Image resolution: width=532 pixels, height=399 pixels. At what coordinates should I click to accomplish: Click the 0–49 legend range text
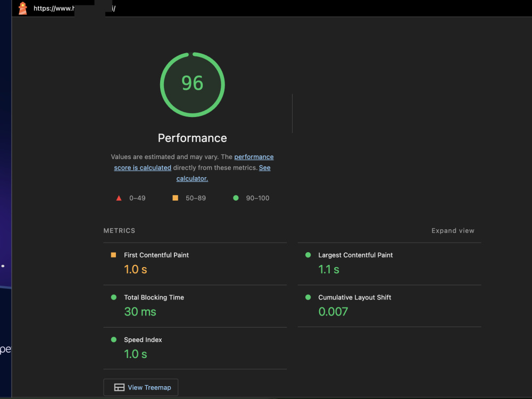(137, 198)
